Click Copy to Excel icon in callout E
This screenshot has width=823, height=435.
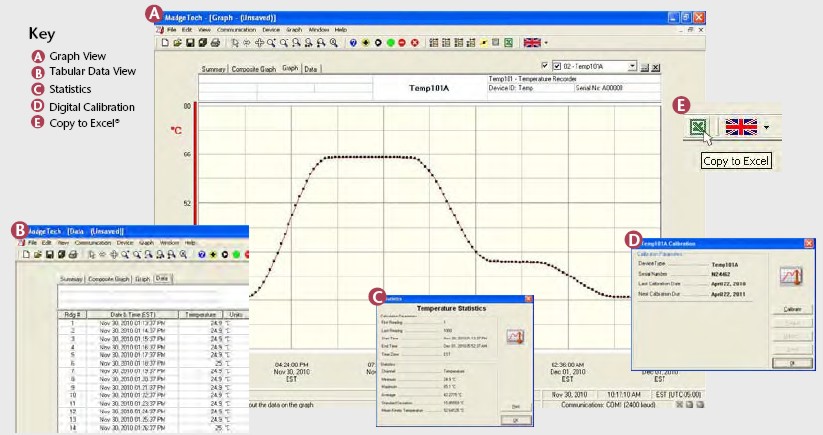tap(698, 127)
